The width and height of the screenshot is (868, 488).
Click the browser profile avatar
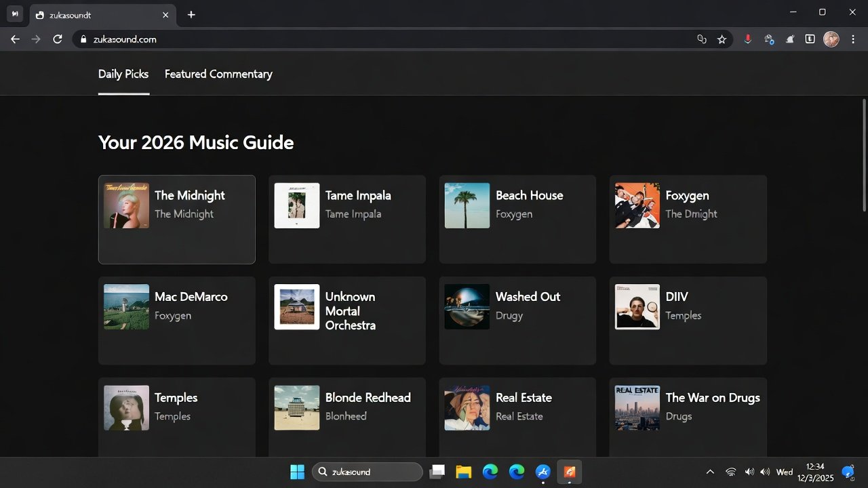[831, 39]
